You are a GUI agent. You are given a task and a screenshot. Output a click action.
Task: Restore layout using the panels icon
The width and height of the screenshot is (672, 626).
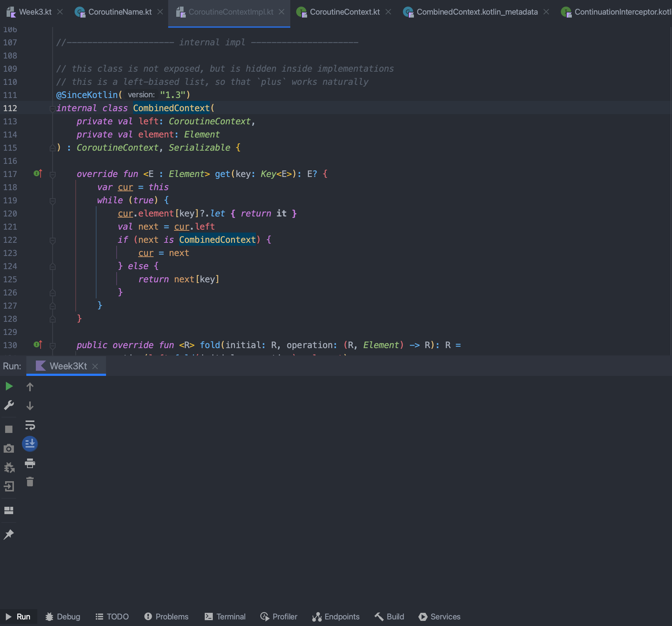pyautogui.click(x=9, y=510)
